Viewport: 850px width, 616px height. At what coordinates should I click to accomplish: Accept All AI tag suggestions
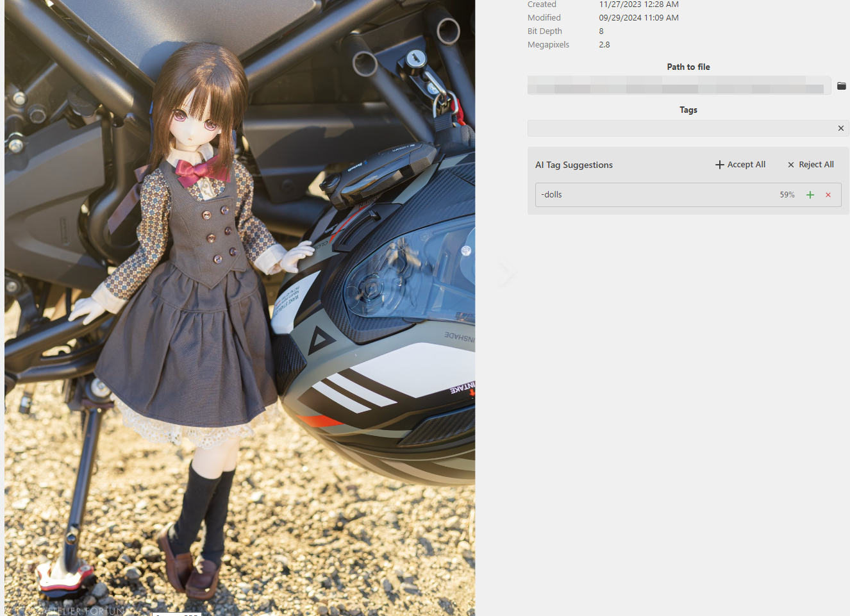click(x=740, y=165)
